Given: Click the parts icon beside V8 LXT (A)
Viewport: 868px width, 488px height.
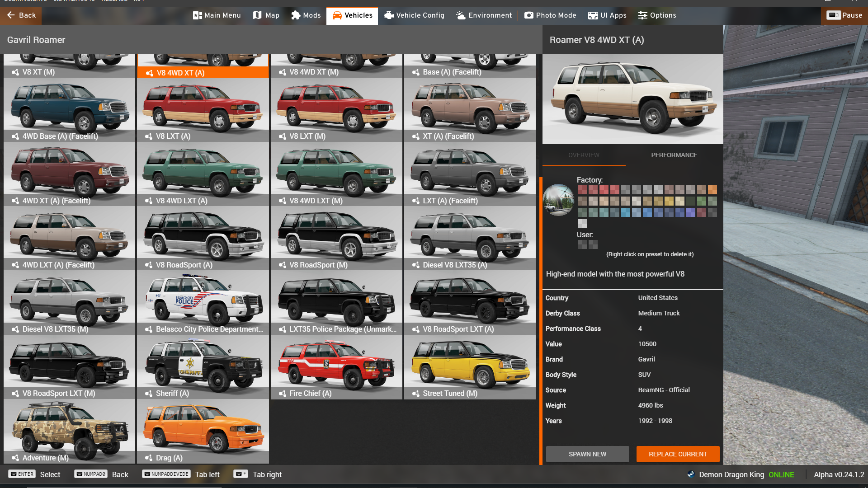Looking at the screenshot, I should 149,136.
